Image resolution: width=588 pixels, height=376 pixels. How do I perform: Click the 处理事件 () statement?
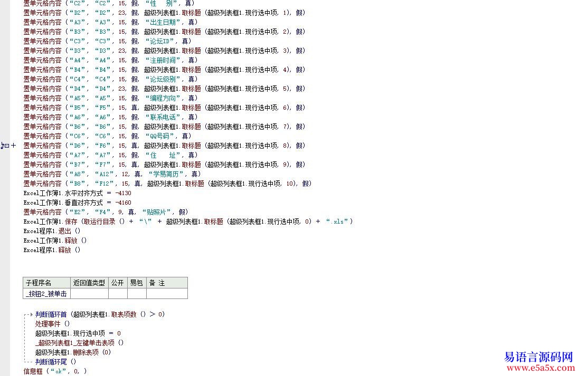pyautogui.click(x=52, y=324)
